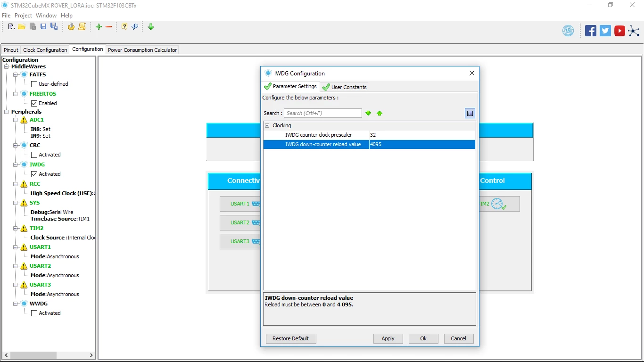This screenshot has height=362, width=644.
Task: Switch to the Clock Configuration tab
Action: tap(45, 50)
